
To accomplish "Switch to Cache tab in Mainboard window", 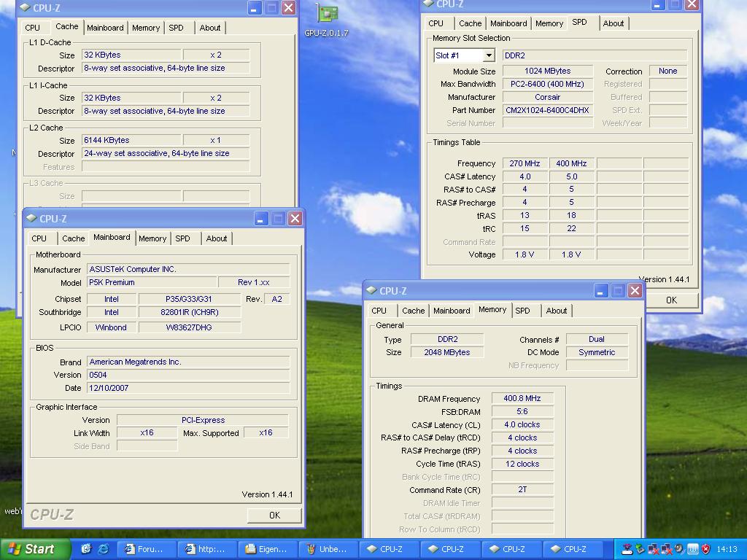I will [x=74, y=238].
